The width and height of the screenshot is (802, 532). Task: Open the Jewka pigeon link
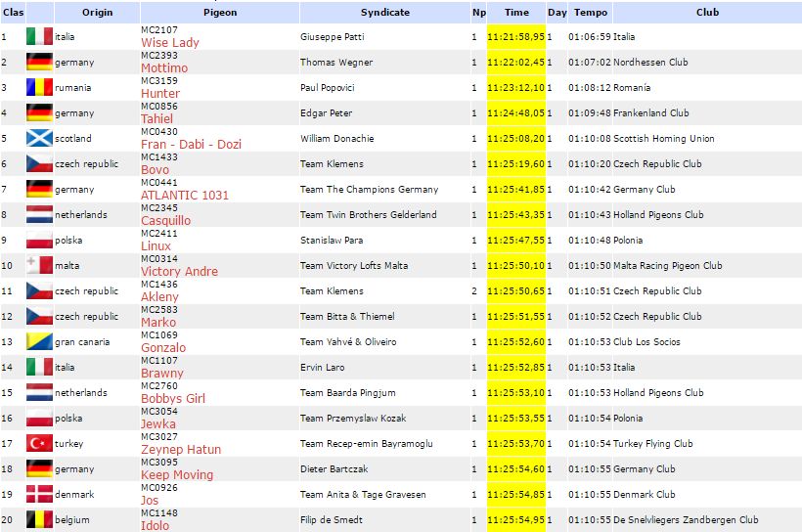[158, 424]
